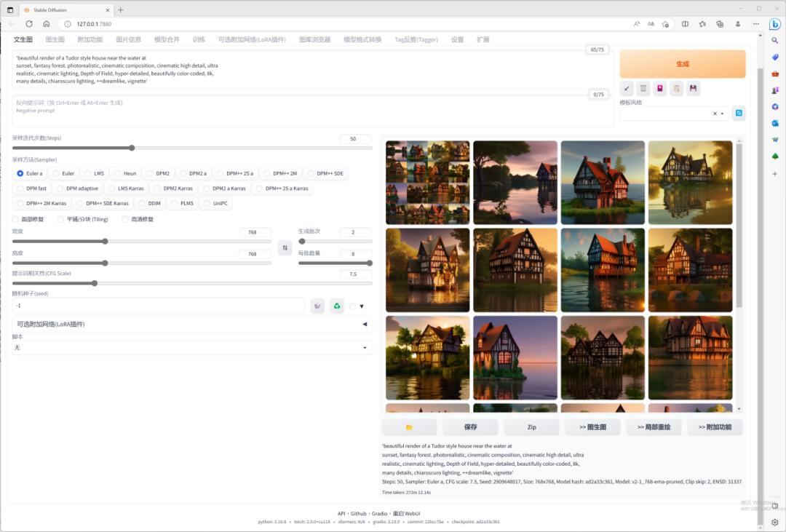Click the green recycle seed icon
The height and width of the screenshot is (532, 786).
336,306
